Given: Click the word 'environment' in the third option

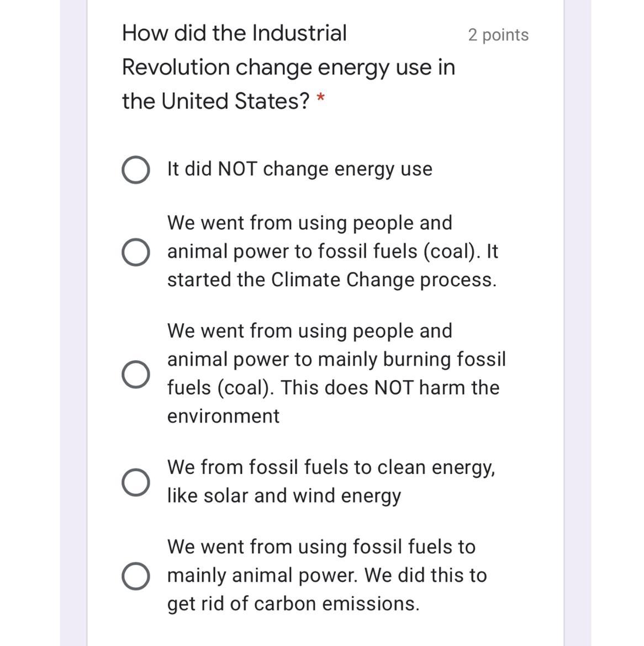Looking at the screenshot, I should pos(223,416).
